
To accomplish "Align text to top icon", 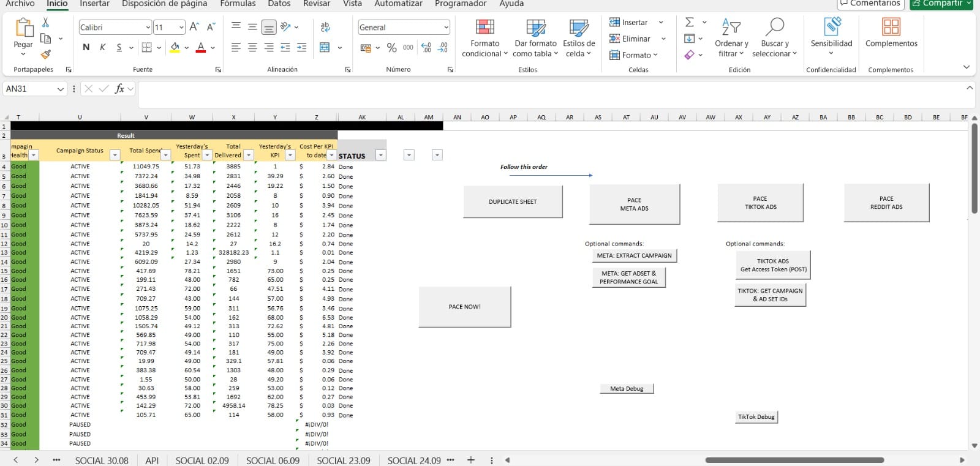I will tap(236, 26).
